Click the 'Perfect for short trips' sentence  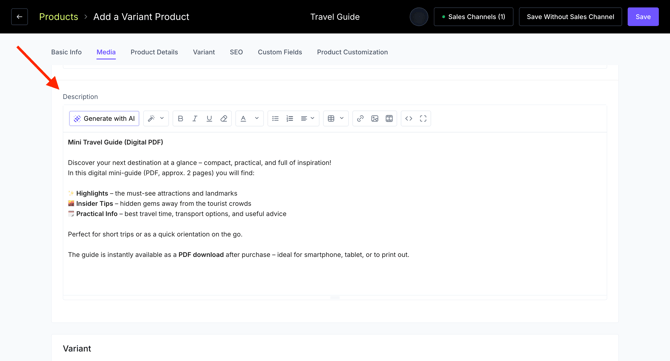(x=155, y=235)
